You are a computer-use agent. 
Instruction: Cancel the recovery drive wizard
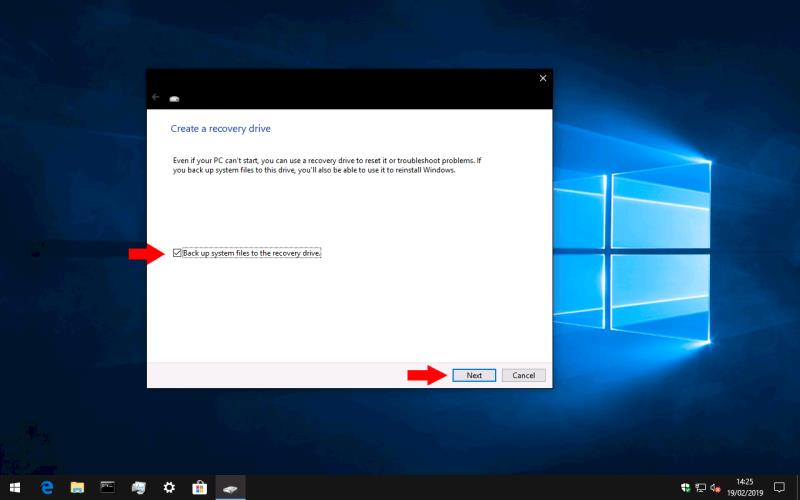(523, 376)
